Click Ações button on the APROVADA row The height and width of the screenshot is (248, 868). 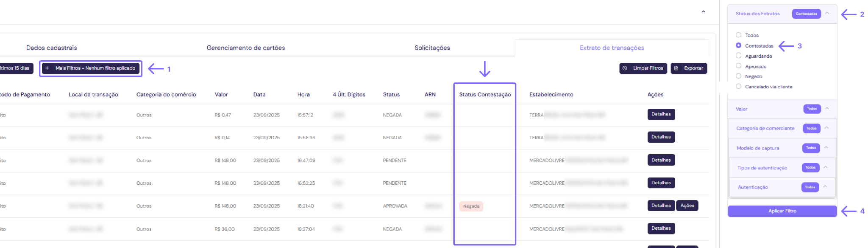tap(687, 206)
